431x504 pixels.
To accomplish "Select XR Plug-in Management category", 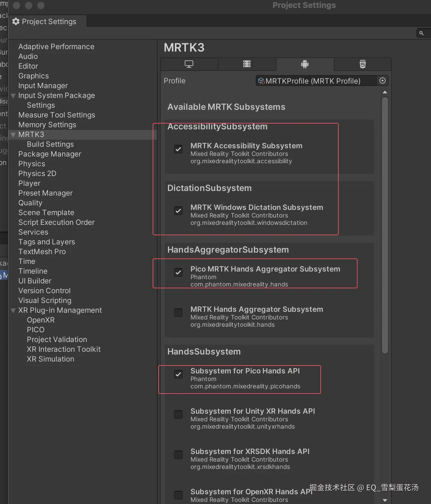I will 60,310.
